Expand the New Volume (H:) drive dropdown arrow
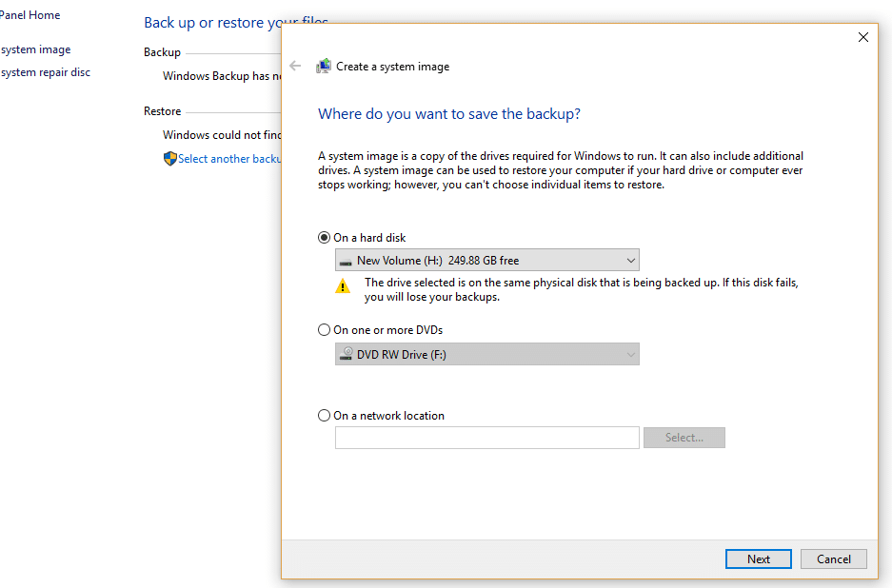Viewport: 892px width, 588px height. [x=630, y=261]
